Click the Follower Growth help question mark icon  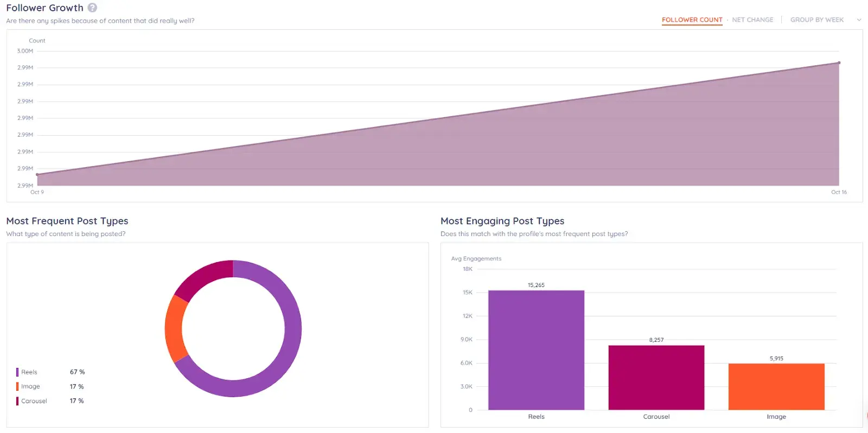pos(92,8)
